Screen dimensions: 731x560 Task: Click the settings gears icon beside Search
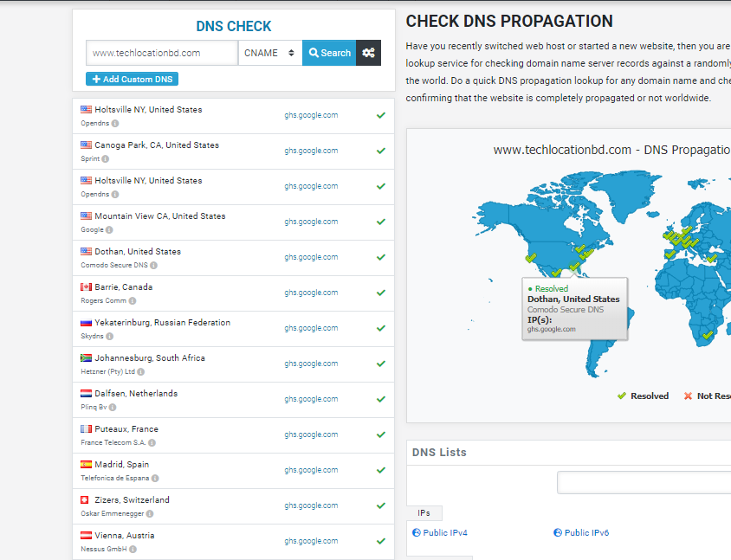368,53
